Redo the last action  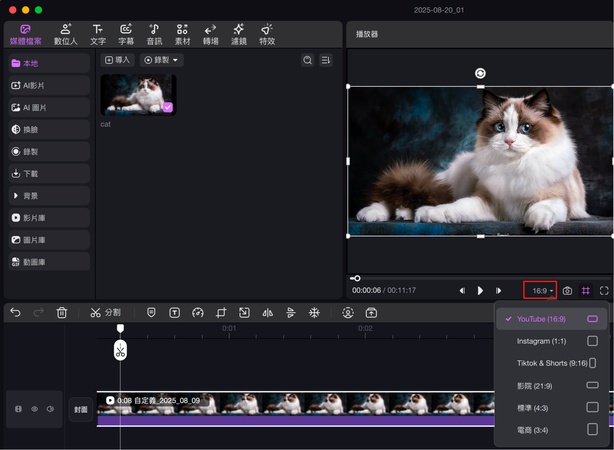[x=38, y=313]
